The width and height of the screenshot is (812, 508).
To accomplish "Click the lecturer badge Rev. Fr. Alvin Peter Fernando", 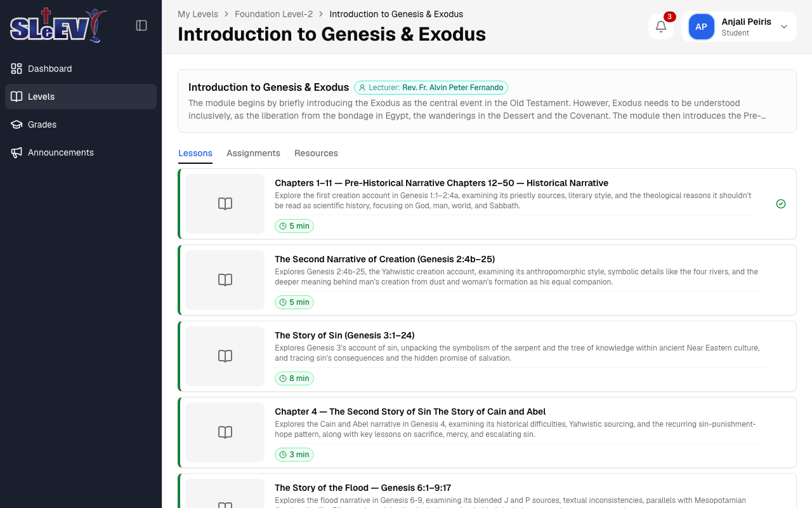I will [x=431, y=88].
